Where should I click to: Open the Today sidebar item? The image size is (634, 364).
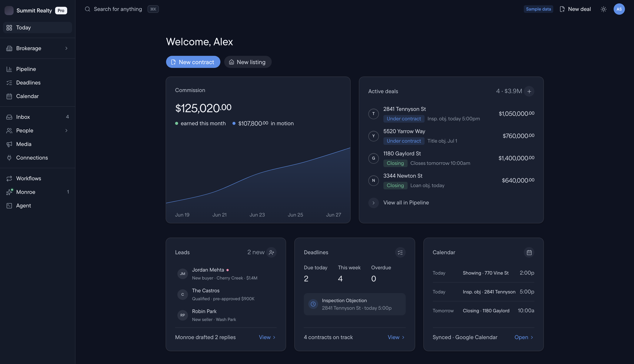[x=38, y=28]
